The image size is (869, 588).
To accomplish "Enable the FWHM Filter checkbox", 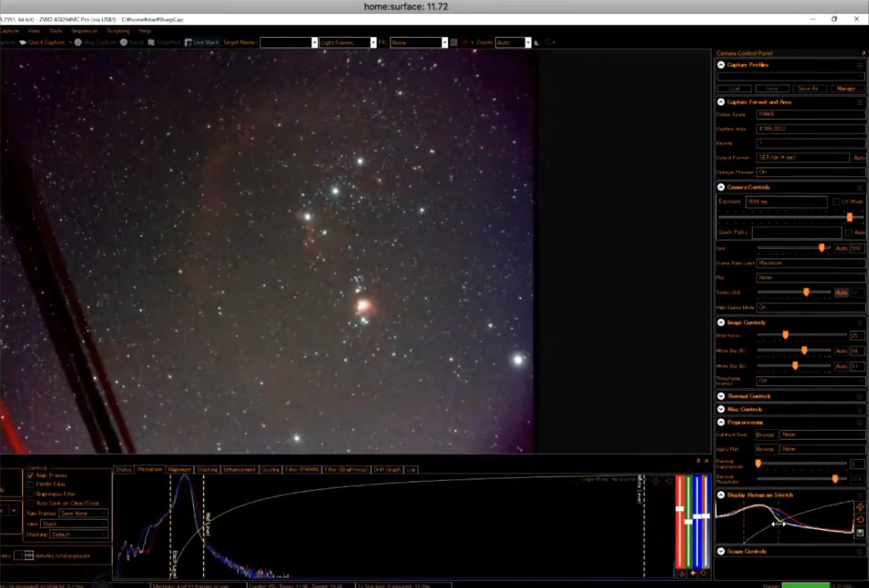I will click(30, 484).
